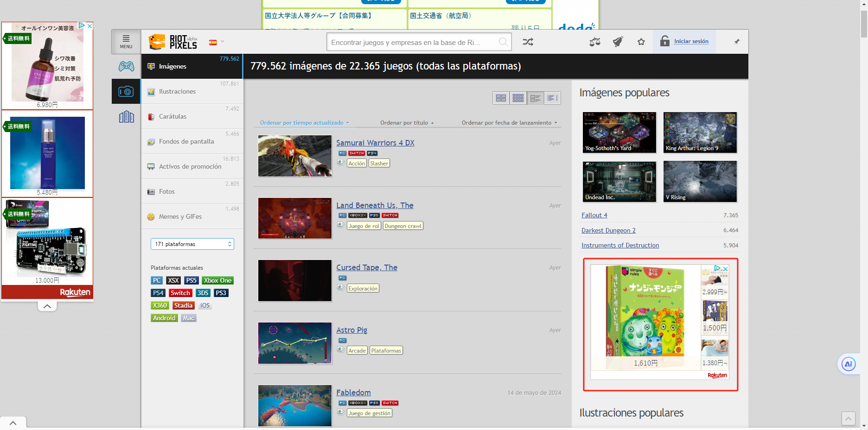Open favorites star icon
Screen dimensions: 868x430
click(x=641, y=42)
